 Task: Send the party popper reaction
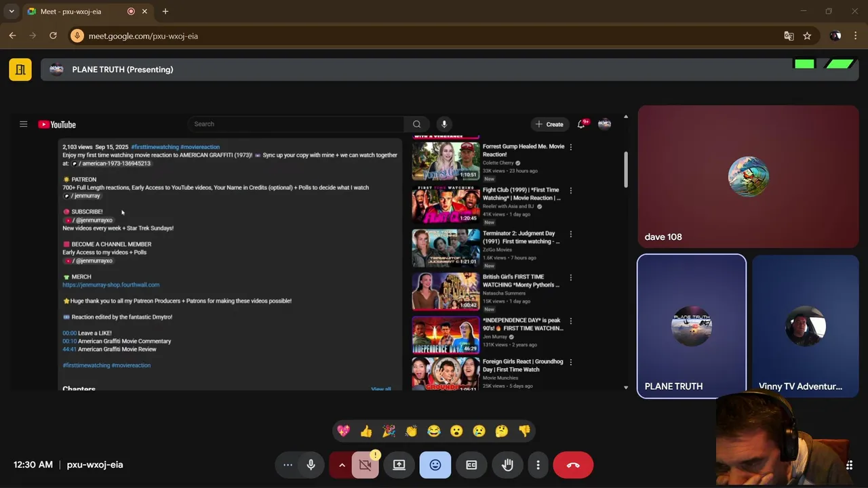point(389,431)
